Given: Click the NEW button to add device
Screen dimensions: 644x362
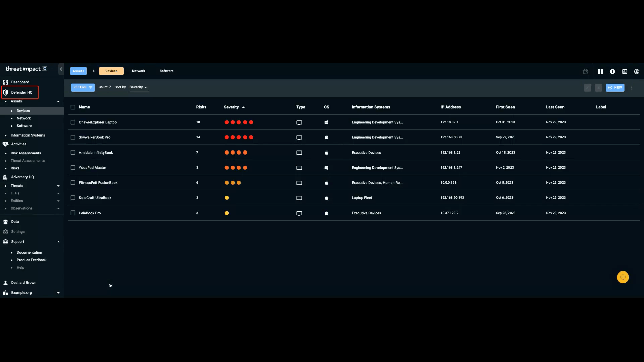Looking at the screenshot, I should coord(615,87).
